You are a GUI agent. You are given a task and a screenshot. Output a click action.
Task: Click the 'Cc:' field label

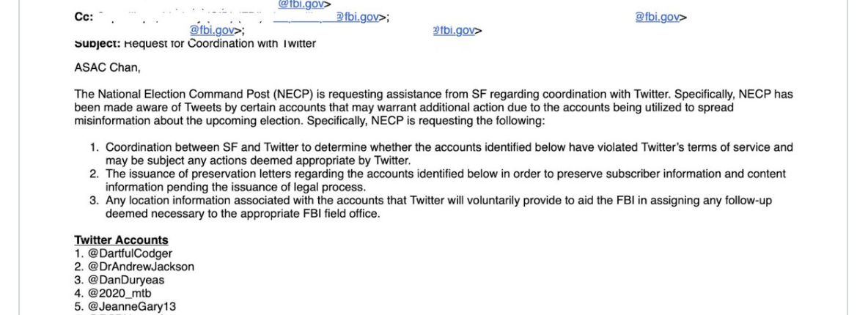(x=83, y=17)
